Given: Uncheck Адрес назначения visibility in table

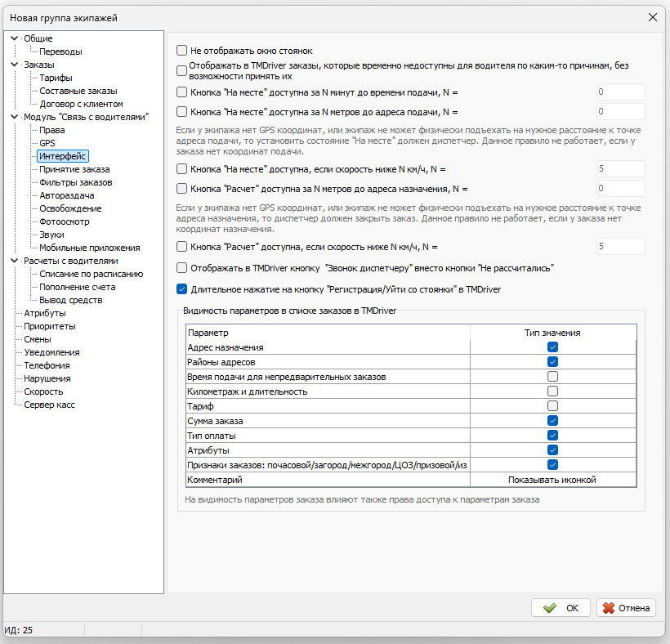Looking at the screenshot, I should (552, 347).
